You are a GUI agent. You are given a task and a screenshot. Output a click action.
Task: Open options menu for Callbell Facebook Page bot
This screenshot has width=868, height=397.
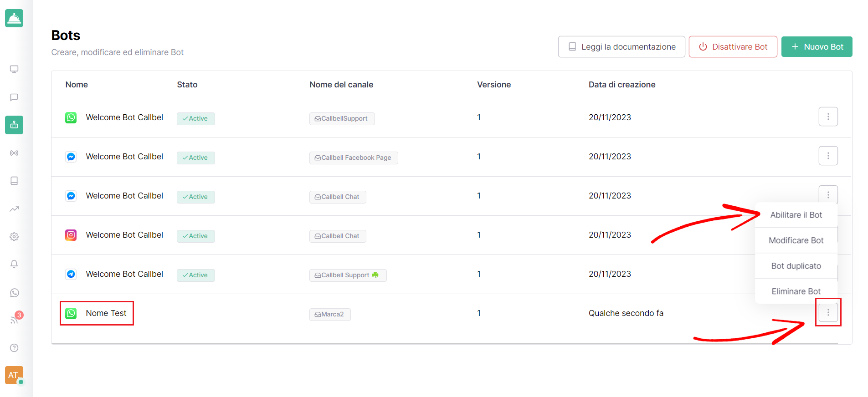(828, 156)
